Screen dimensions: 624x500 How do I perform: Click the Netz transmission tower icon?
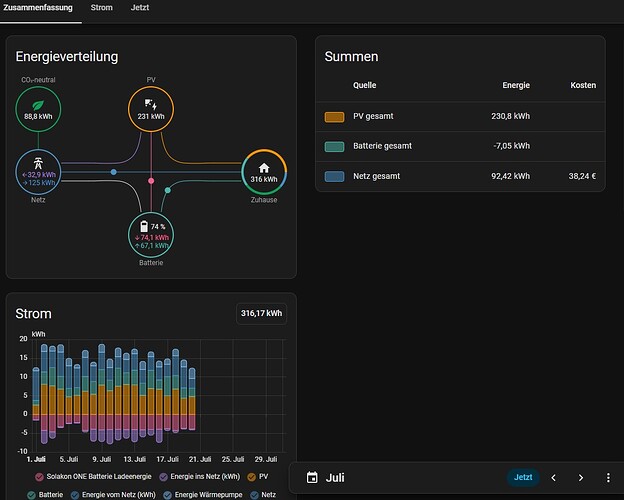(38, 163)
